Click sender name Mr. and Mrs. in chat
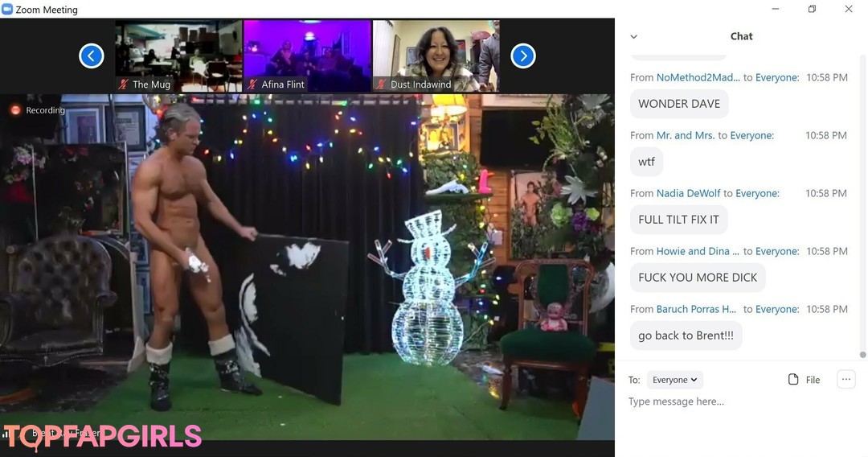Screen dimensions: 868x457 [x=685, y=135]
